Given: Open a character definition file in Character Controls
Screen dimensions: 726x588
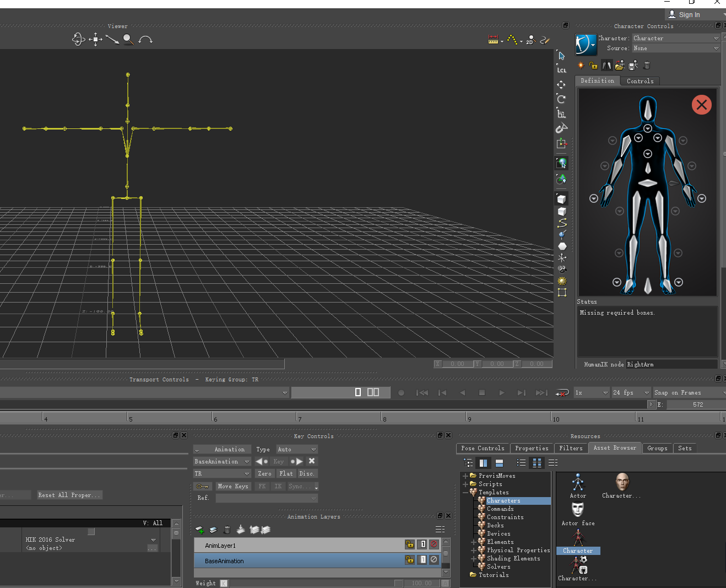Looking at the screenshot, I should 620,65.
